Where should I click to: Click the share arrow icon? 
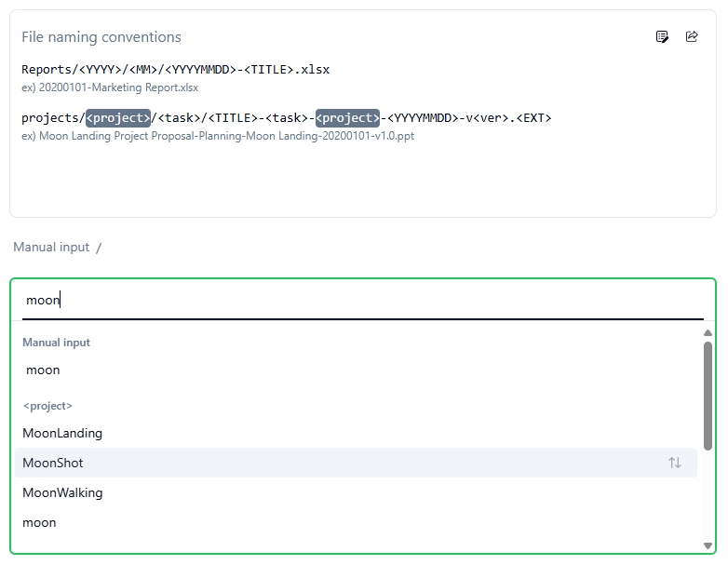692,36
